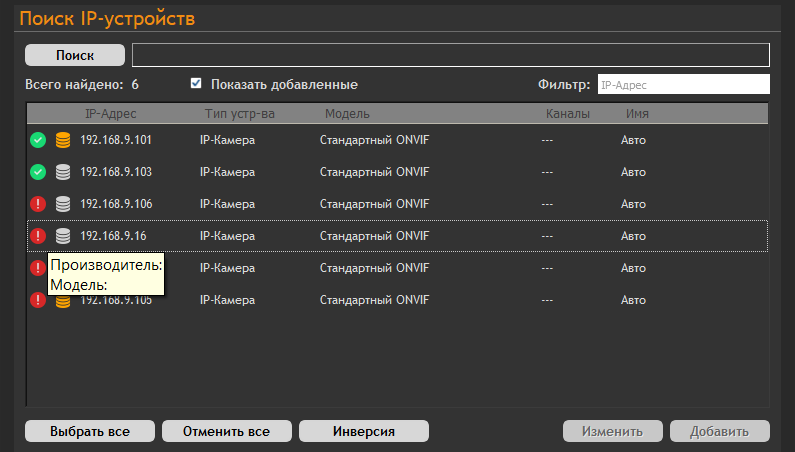Click grey database icon beside 192.168.9.16
795x452 pixels.
(63, 236)
